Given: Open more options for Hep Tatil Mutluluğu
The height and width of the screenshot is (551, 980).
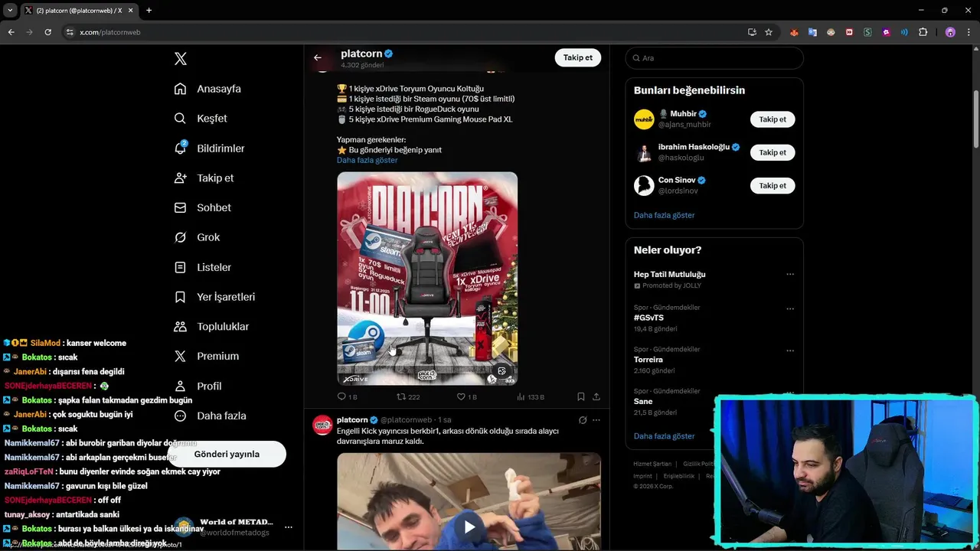Looking at the screenshot, I should (x=790, y=274).
